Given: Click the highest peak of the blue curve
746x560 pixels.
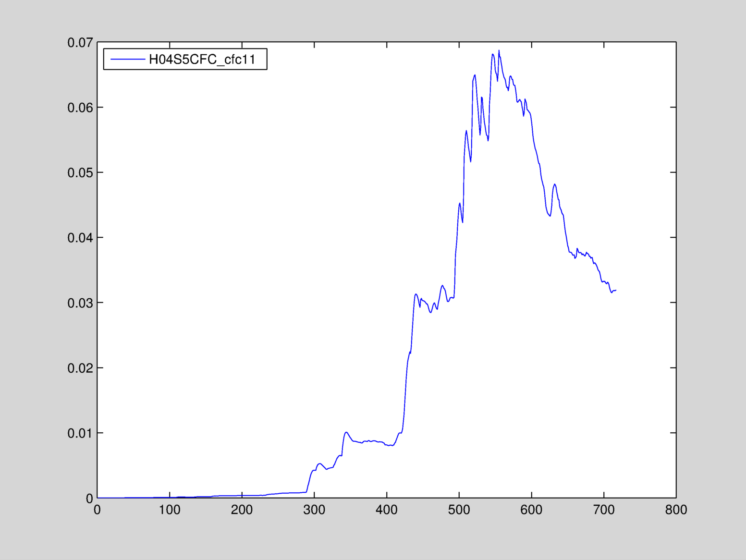Looking at the screenshot, I should tap(499, 50).
